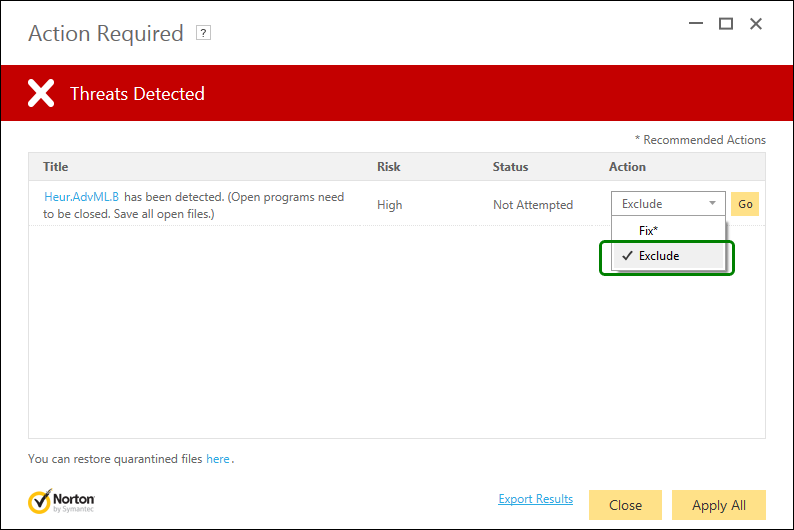The height and width of the screenshot is (530, 794).
Task: Click the Close button
Action: pos(625,505)
